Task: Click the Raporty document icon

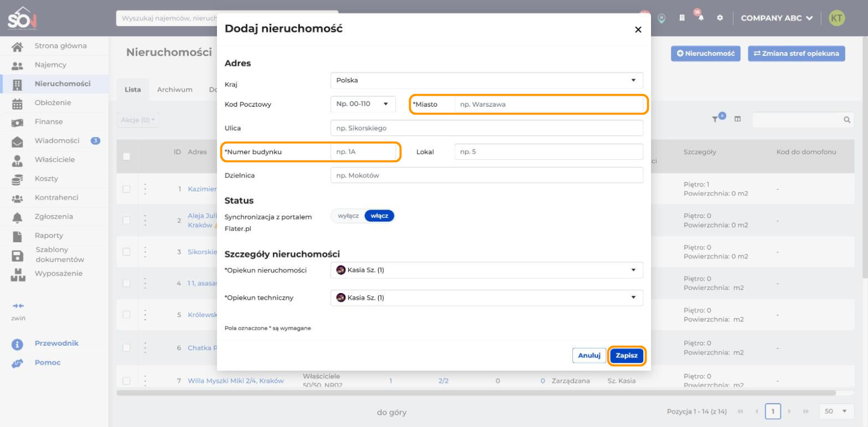Action: coord(17,236)
